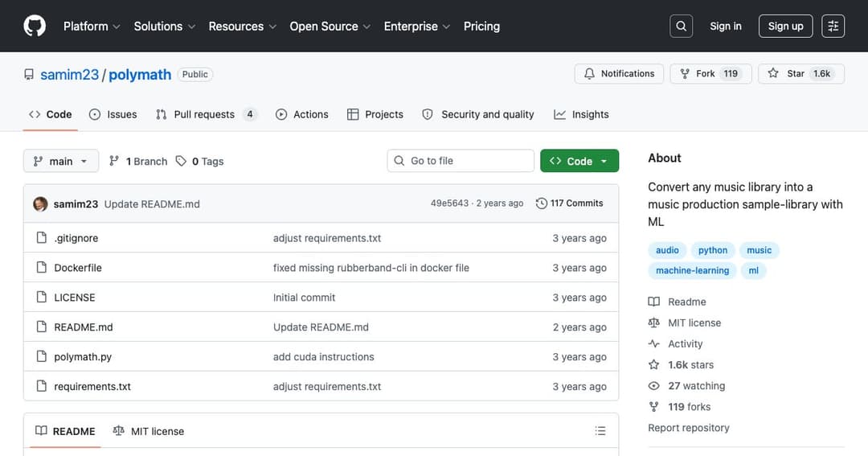868x456 pixels.
Task: Click the music topic tag
Action: click(759, 250)
